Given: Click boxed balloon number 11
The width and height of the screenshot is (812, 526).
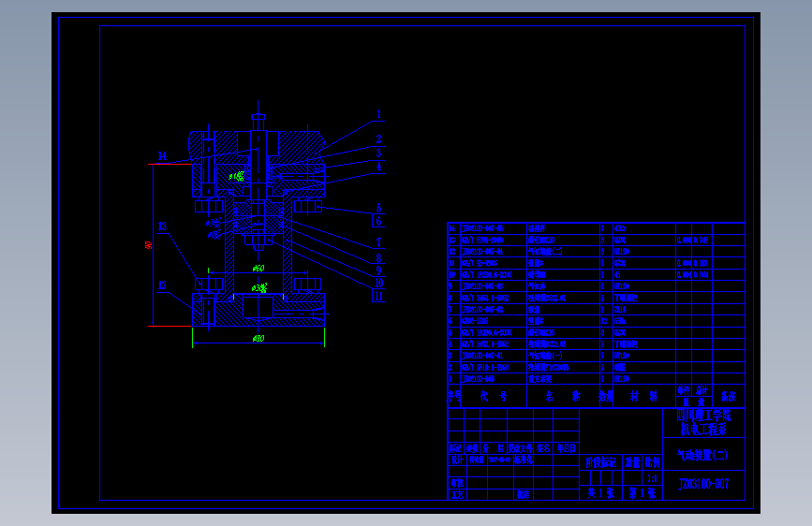Looking at the screenshot, I should (x=378, y=296).
